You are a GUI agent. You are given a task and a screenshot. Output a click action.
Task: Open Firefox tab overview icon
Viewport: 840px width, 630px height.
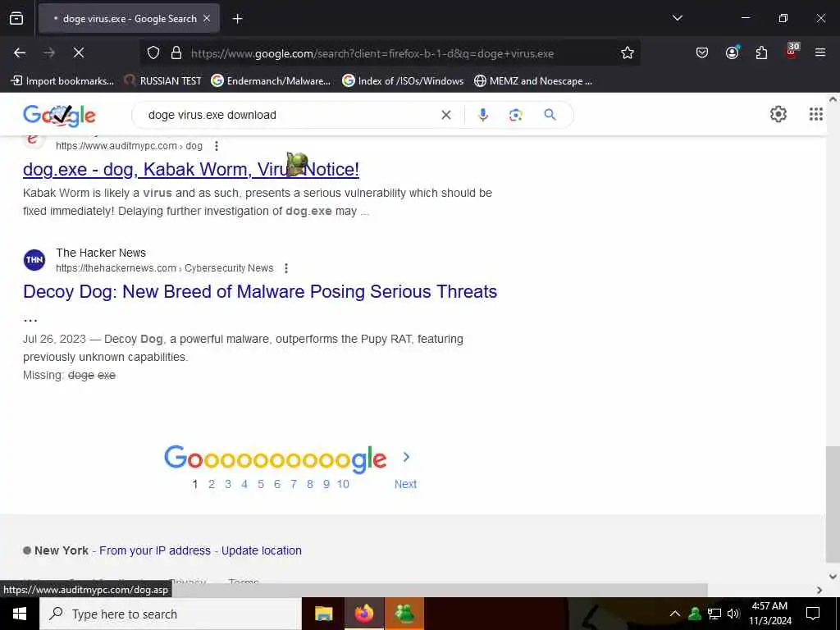click(16, 19)
